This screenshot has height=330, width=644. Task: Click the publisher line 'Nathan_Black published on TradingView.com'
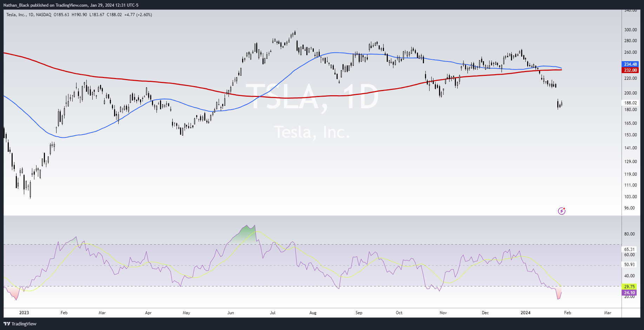point(46,5)
